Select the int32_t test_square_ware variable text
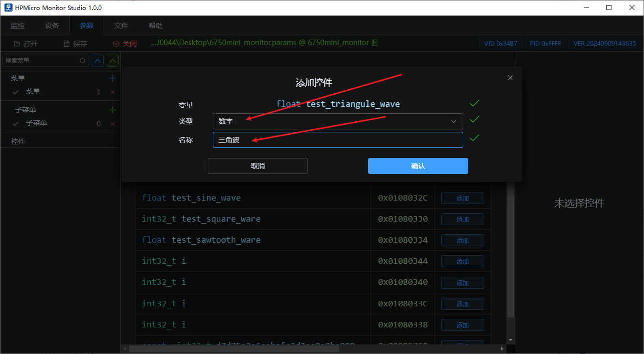 pyautogui.click(x=201, y=219)
